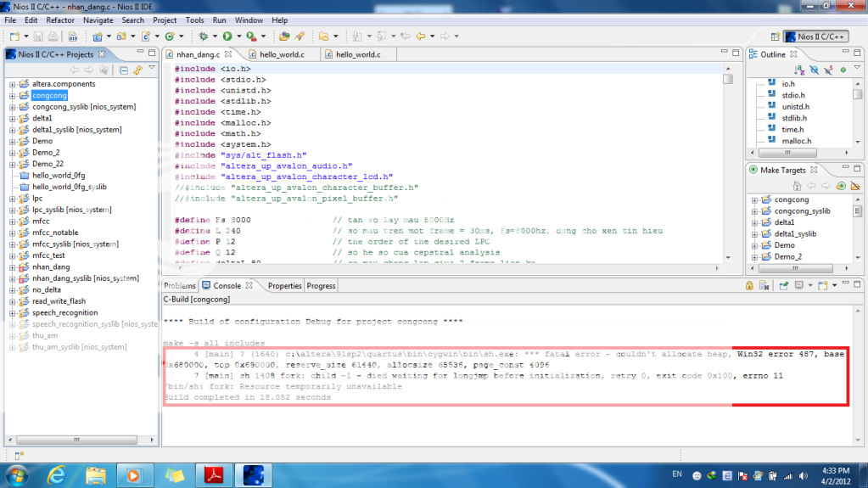Image resolution: width=868 pixels, height=488 pixels.
Task: Switch to the Problems tab
Action: [x=180, y=286]
